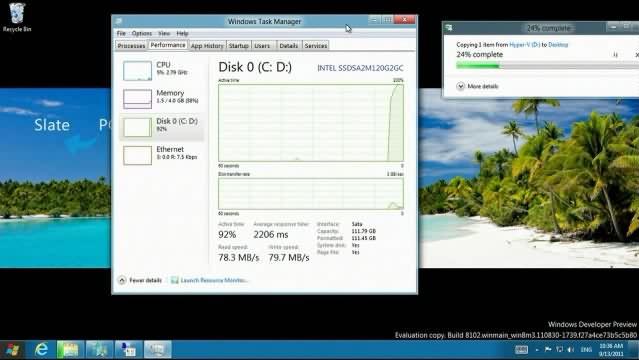The image size is (639, 360).
Task: Select Disk 0 (C: D:) in sidebar
Action: pos(161,127)
